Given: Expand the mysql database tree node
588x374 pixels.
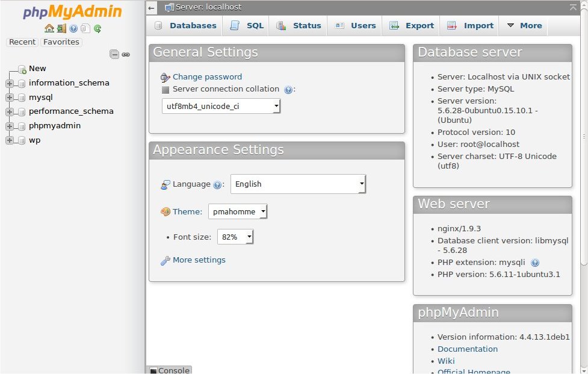Looking at the screenshot, I should click(x=10, y=96).
